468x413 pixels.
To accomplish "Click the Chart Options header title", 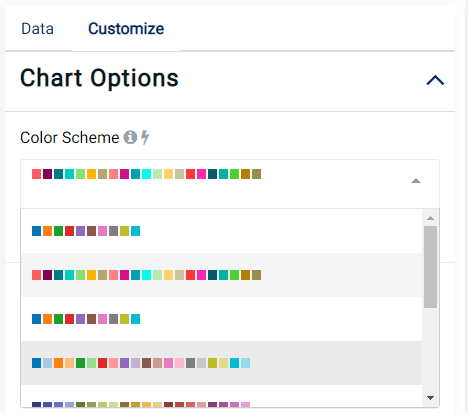I will point(99,78).
